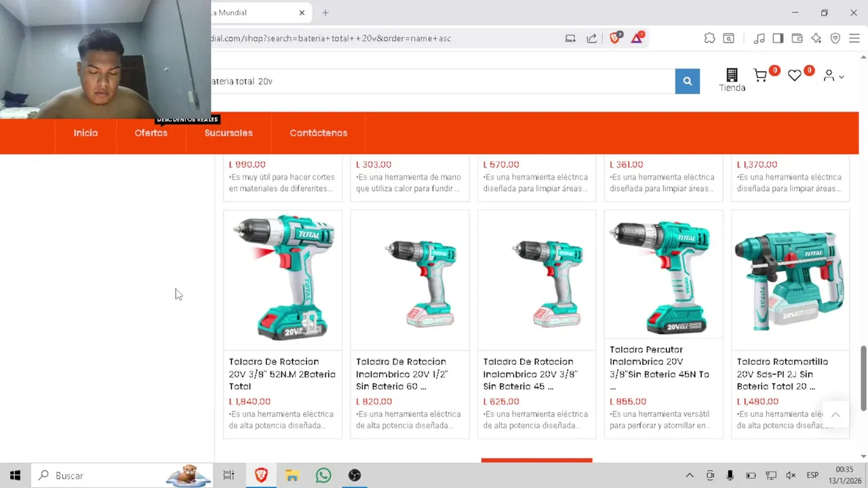
Task: Open File Explorer from the taskbar
Action: (292, 475)
